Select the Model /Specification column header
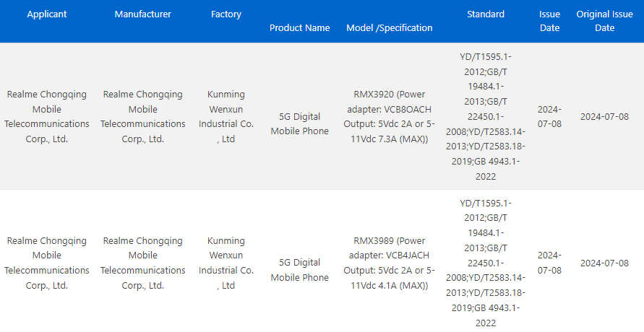 point(390,28)
